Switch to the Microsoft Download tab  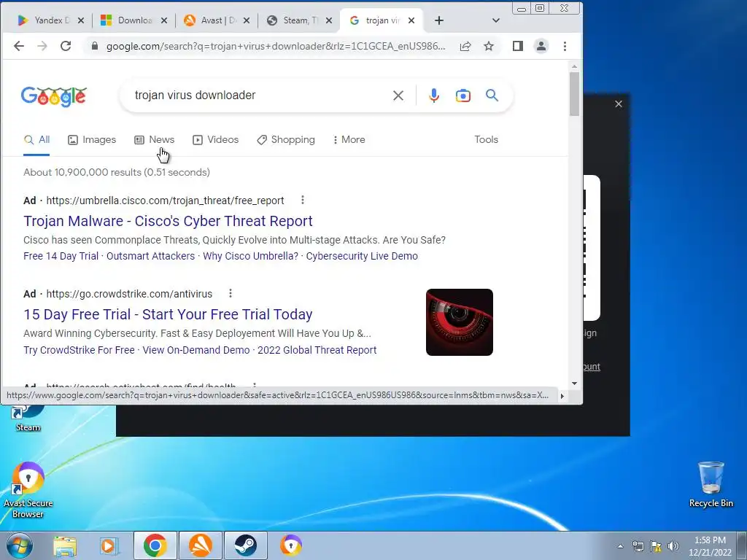coord(127,20)
